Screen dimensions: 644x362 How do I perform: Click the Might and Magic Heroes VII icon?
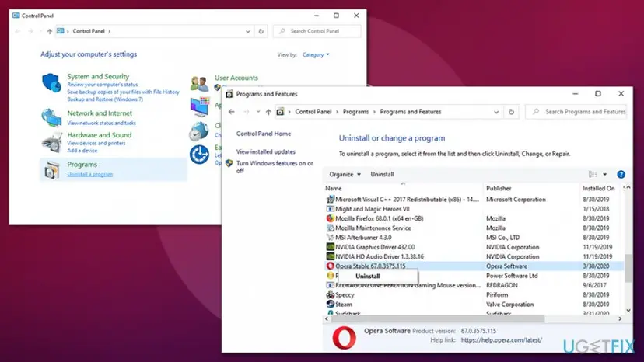click(331, 208)
